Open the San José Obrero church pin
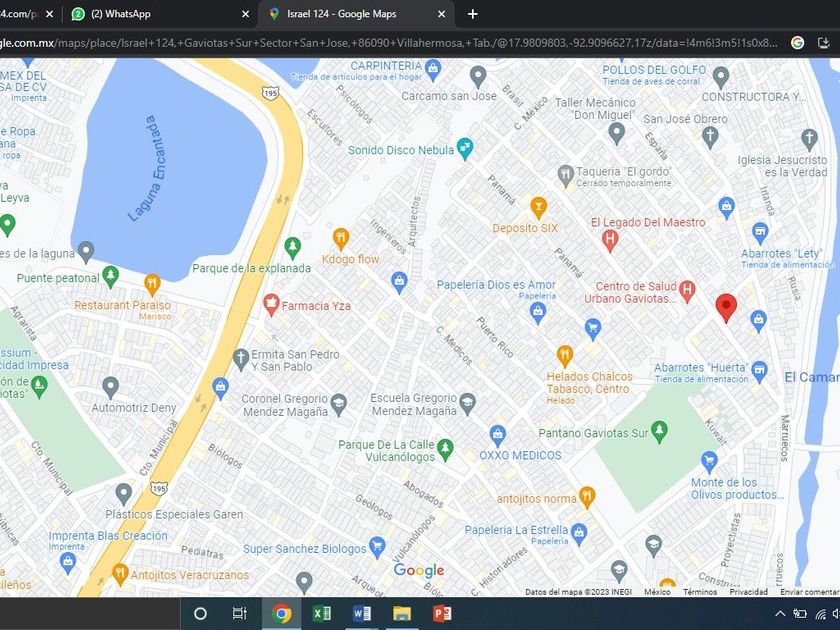Image resolution: width=840 pixels, height=630 pixels. tap(710, 137)
